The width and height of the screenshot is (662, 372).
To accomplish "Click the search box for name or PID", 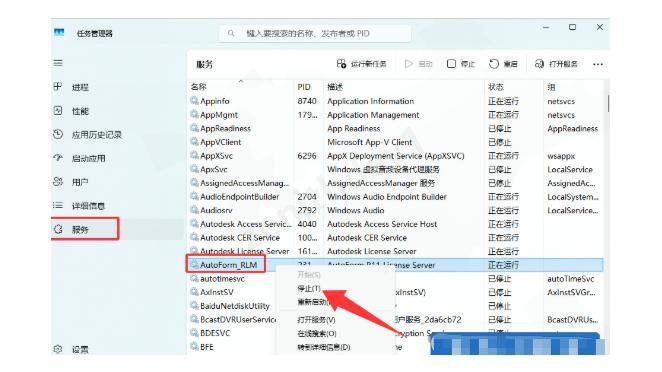I will click(315, 33).
